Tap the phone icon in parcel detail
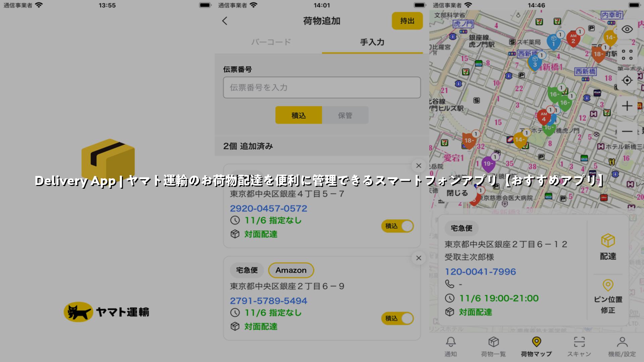The image size is (644, 362). click(x=450, y=284)
